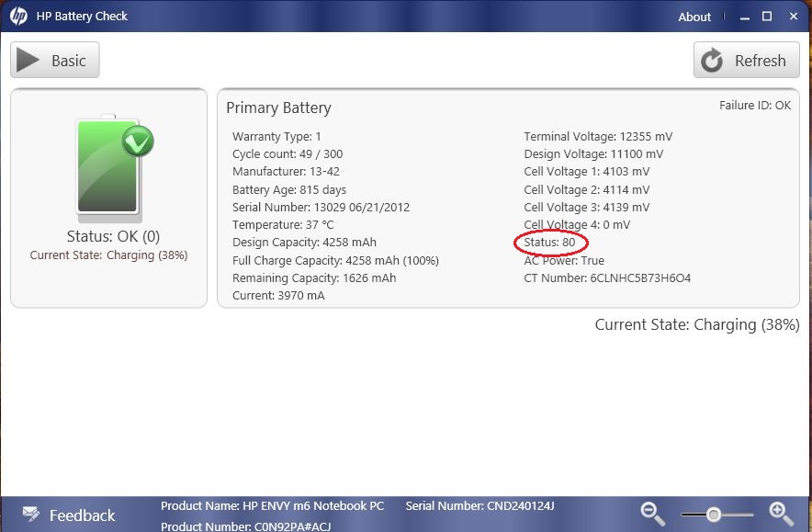The image size is (812, 532).
Task: Click 'Temperature: 37 °C' text
Action: [283, 225]
